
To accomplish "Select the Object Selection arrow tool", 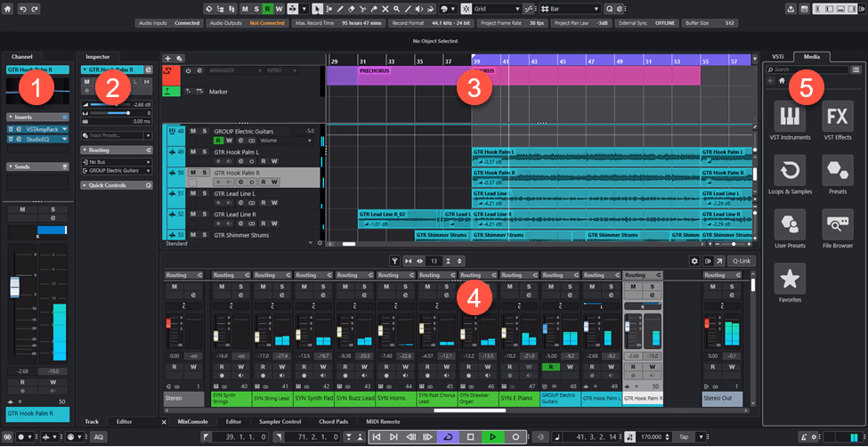I will pyautogui.click(x=317, y=9).
